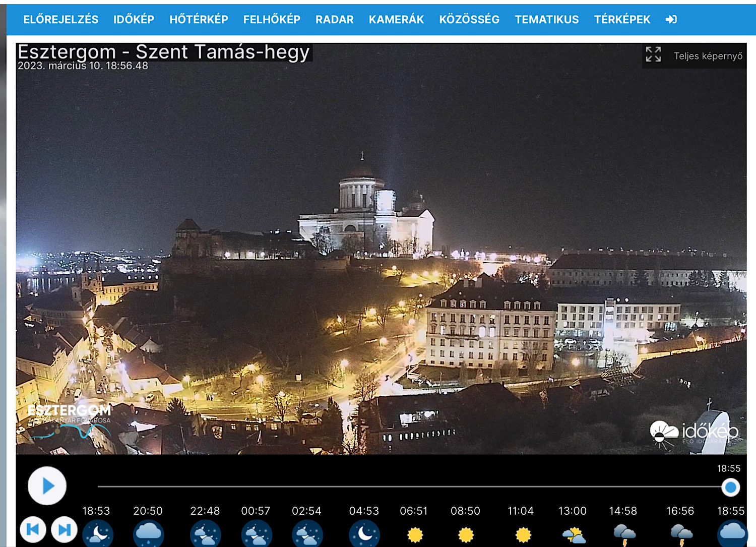Select the 06:51 sunny weather icon

tap(415, 534)
